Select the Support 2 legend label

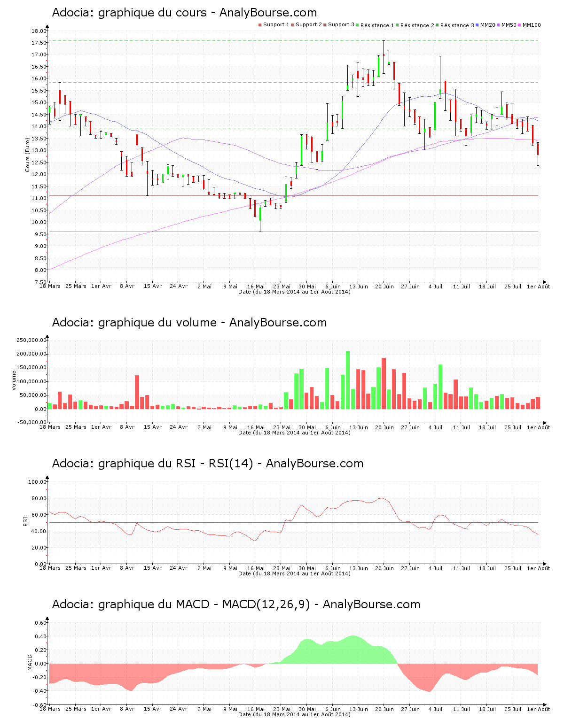[x=309, y=25]
